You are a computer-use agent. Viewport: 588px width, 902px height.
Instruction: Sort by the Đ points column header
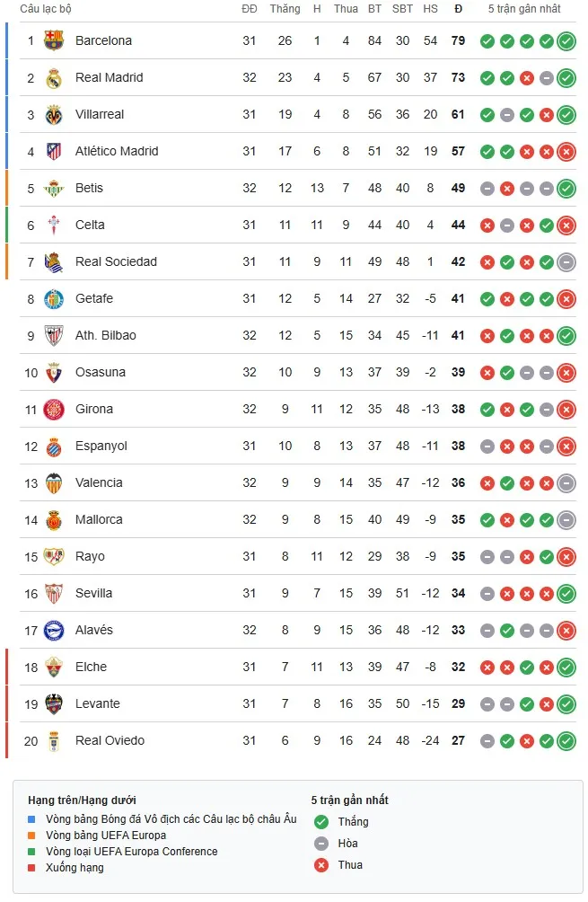(457, 10)
